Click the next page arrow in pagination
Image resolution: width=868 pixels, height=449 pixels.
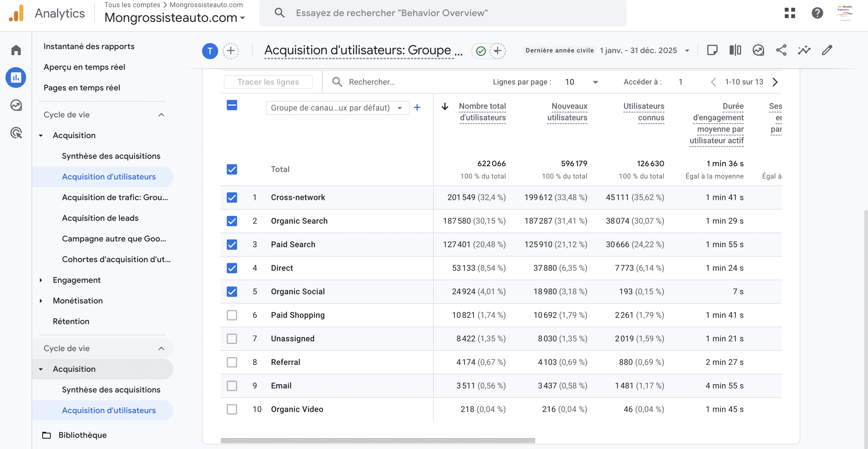coord(775,82)
